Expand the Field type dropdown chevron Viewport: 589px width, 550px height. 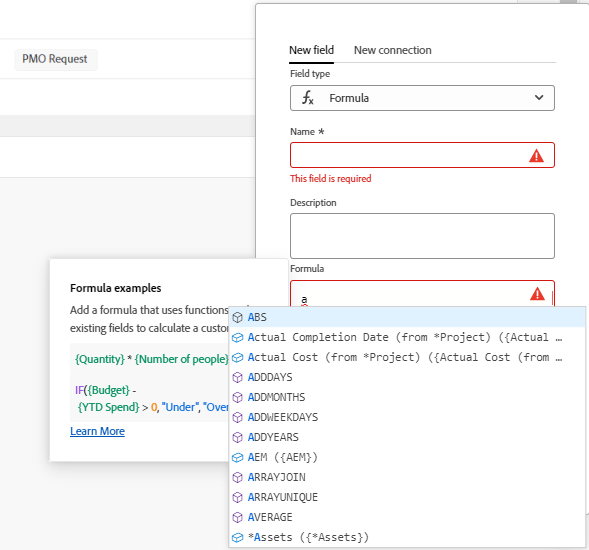coord(539,98)
